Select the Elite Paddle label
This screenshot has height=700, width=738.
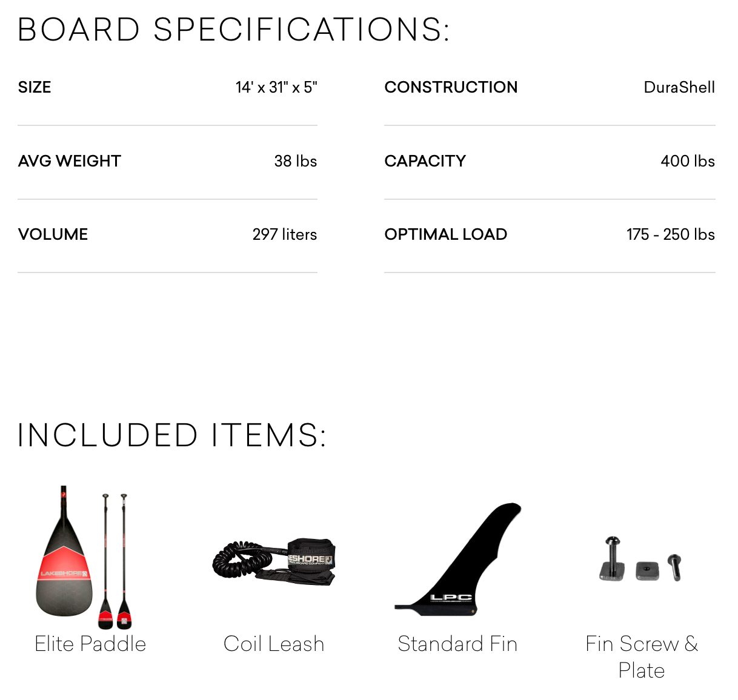tap(90, 644)
